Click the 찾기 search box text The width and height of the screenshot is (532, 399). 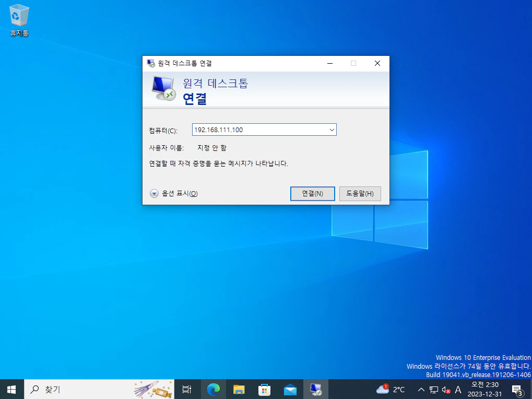[x=53, y=389]
